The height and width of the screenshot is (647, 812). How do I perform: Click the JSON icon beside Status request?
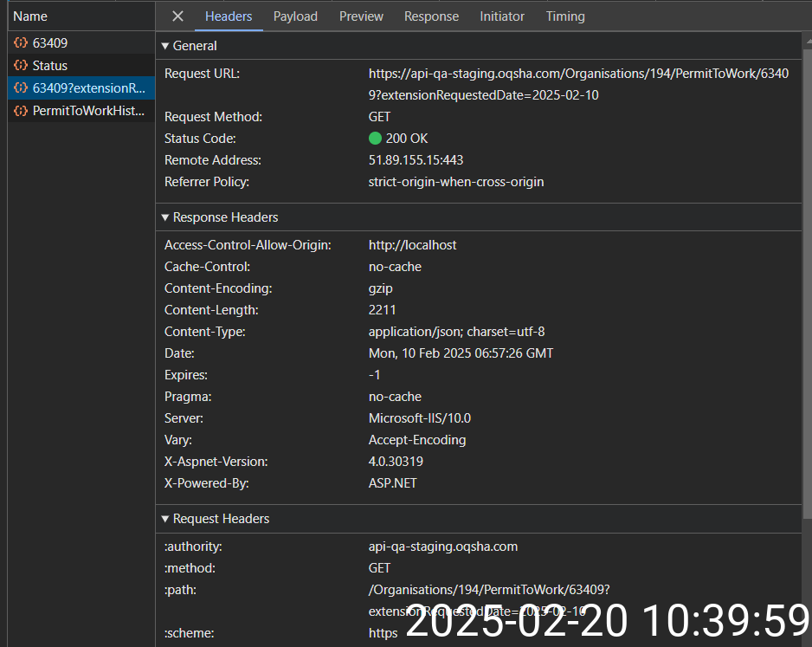tap(21, 66)
